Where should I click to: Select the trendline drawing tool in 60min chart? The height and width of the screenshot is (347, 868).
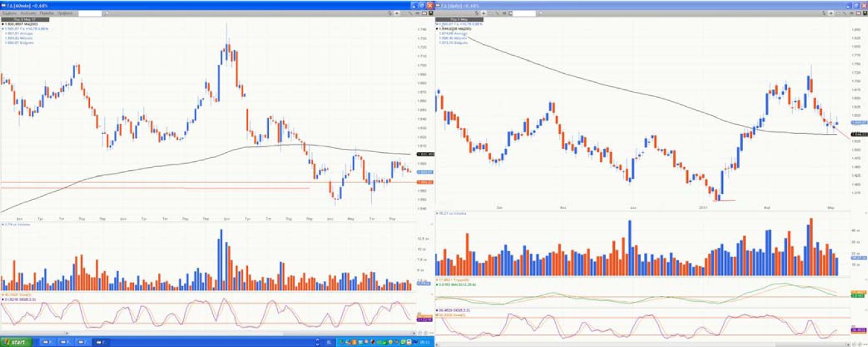pyautogui.click(x=409, y=13)
